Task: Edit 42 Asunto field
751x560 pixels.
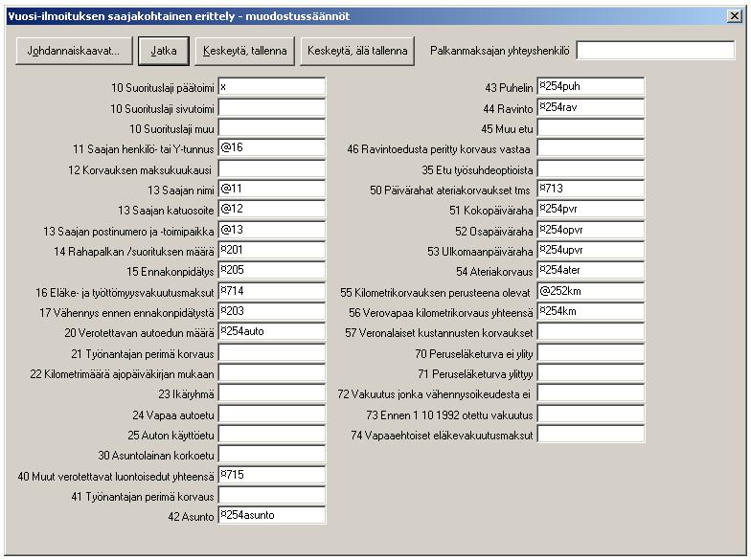Action: pos(272,515)
